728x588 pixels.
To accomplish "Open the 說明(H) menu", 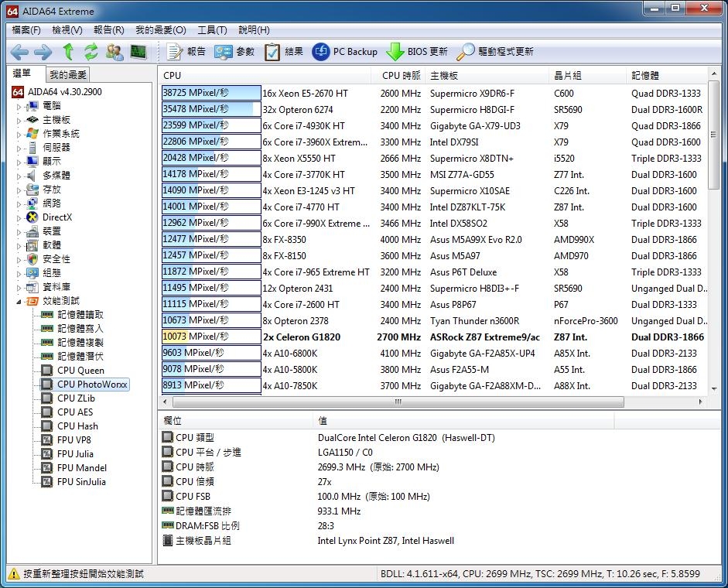I will [x=254, y=30].
